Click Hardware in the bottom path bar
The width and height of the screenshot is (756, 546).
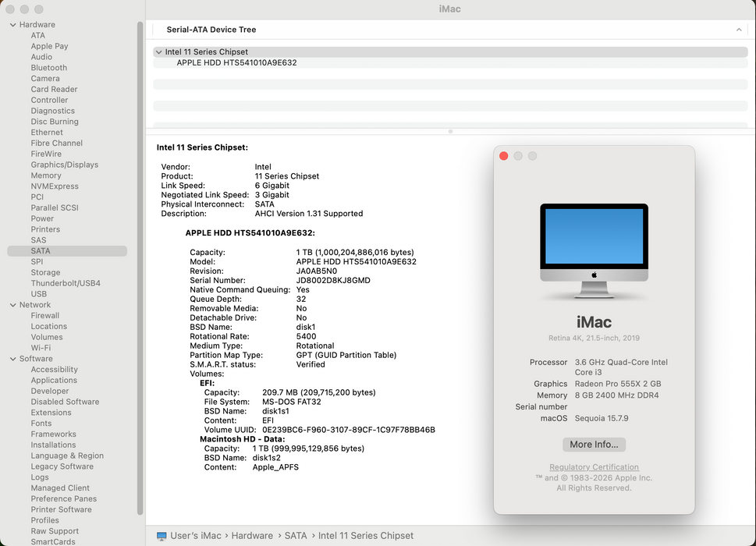click(252, 536)
